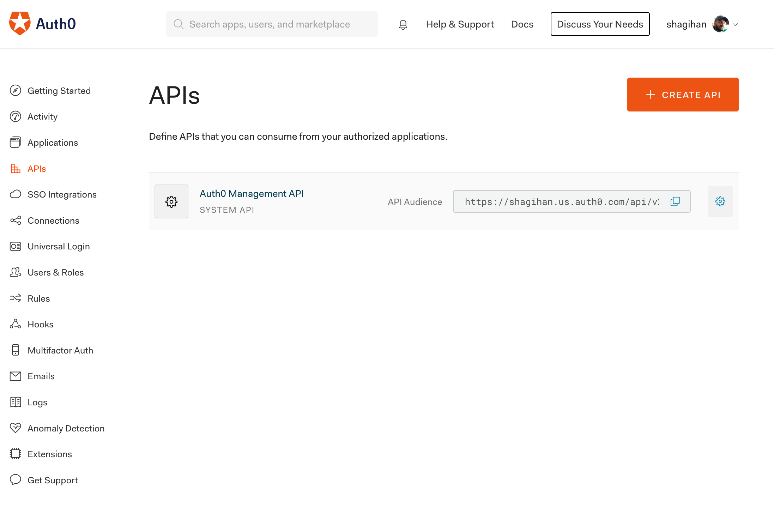774x532 pixels.
Task: Open settings gear for Auth0 Management API
Action: coord(720,201)
